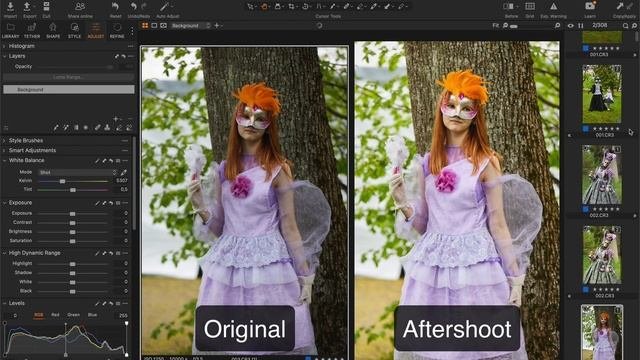Click the Import icon in the toolbar
This screenshot has width=640, height=360.
(x=10, y=7)
